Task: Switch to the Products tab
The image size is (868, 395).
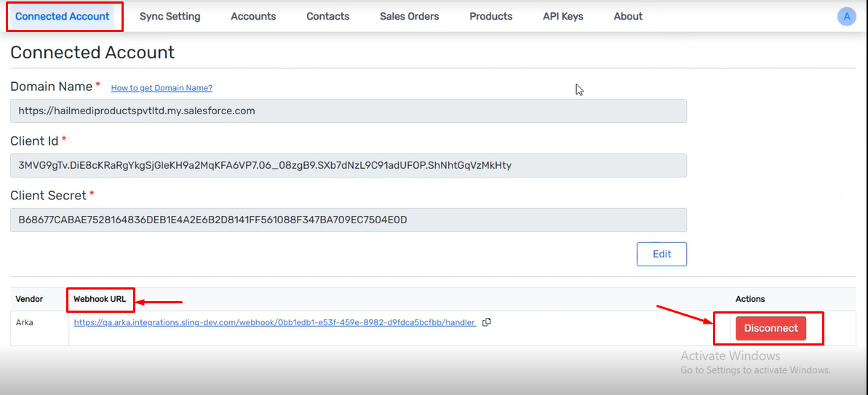Action: (x=490, y=17)
